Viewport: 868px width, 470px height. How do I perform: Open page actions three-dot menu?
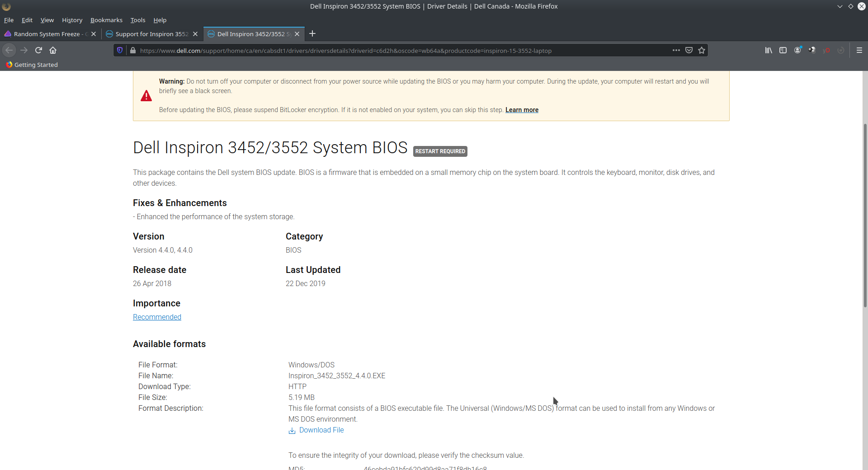[x=676, y=50]
